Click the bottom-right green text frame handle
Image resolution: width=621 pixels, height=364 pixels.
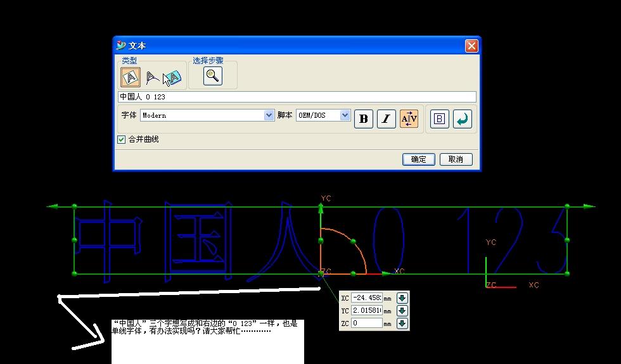567,273
